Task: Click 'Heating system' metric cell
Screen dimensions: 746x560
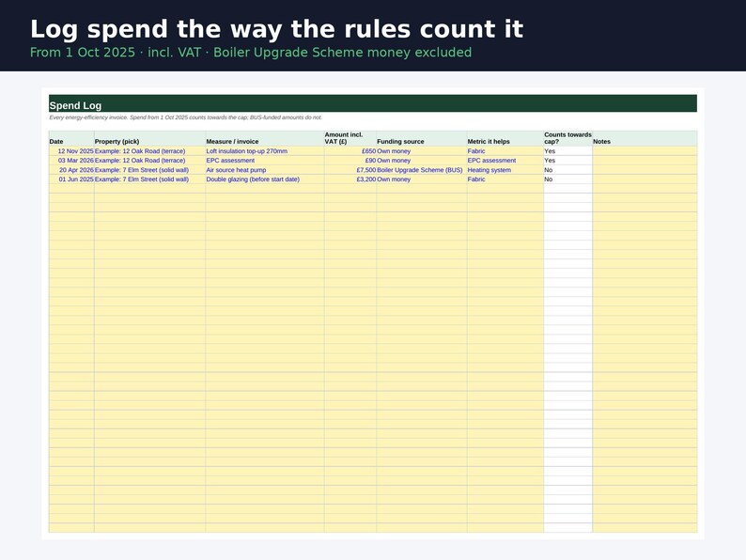Action: coord(505,170)
